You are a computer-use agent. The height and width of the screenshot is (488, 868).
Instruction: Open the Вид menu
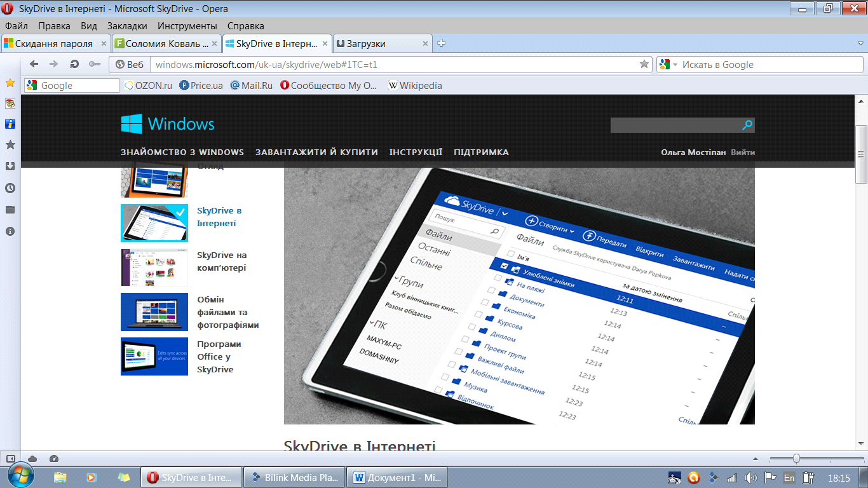(x=89, y=26)
